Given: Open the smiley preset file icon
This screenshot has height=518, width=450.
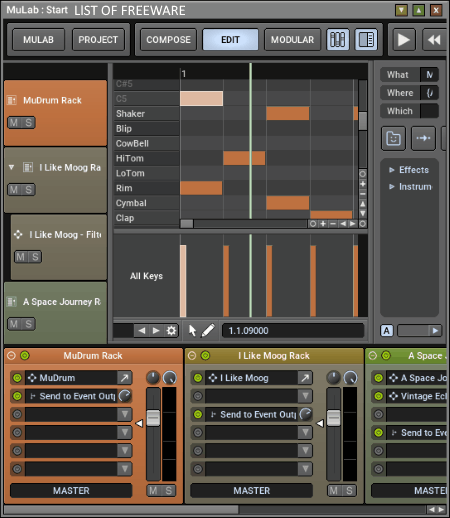Looking at the screenshot, I should point(393,138).
